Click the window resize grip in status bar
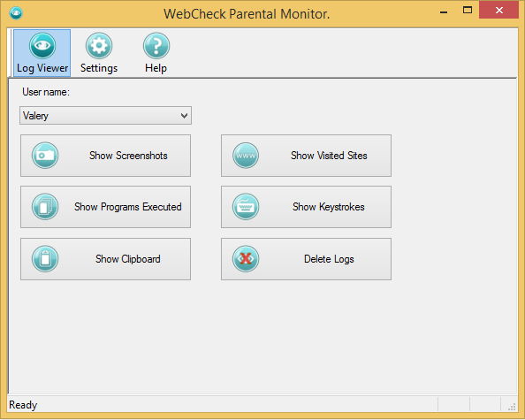Viewport: 525px width, 420px height. click(x=512, y=407)
